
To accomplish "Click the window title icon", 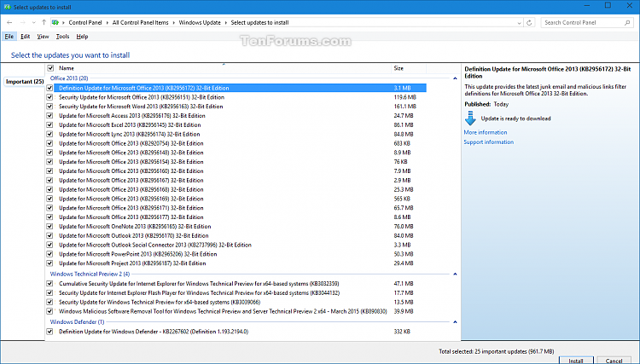I will 8,7.
